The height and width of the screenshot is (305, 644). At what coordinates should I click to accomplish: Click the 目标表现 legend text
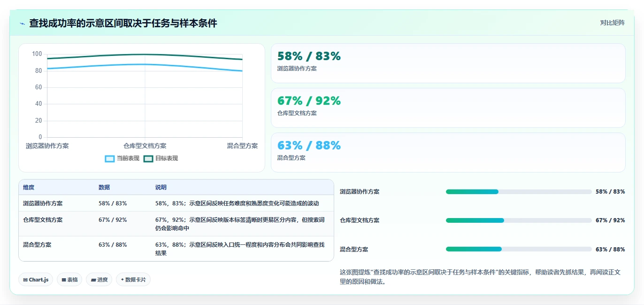click(x=167, y=158)
